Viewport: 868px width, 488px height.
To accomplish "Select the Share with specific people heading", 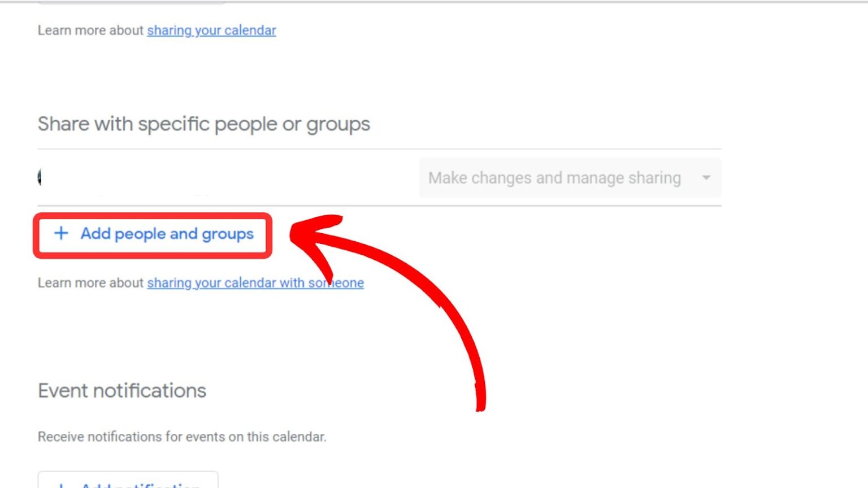I will click(204, 124).
